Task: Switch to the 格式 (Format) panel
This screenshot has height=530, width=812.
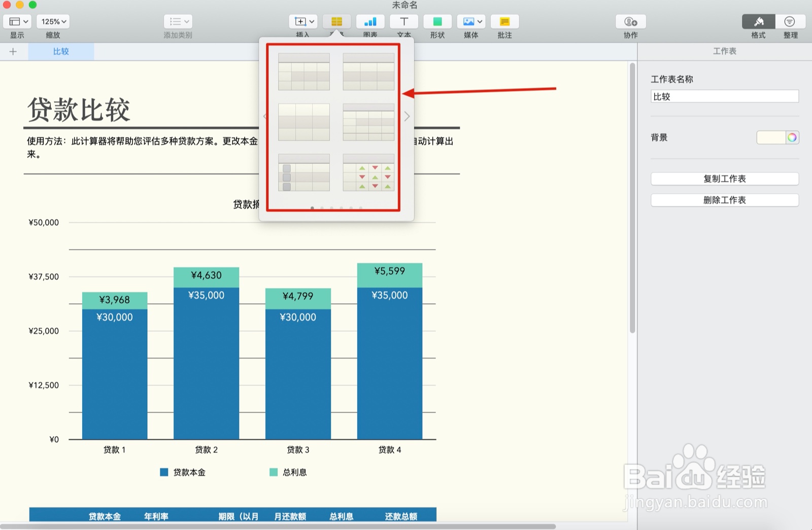Action: tap(758, 22)
